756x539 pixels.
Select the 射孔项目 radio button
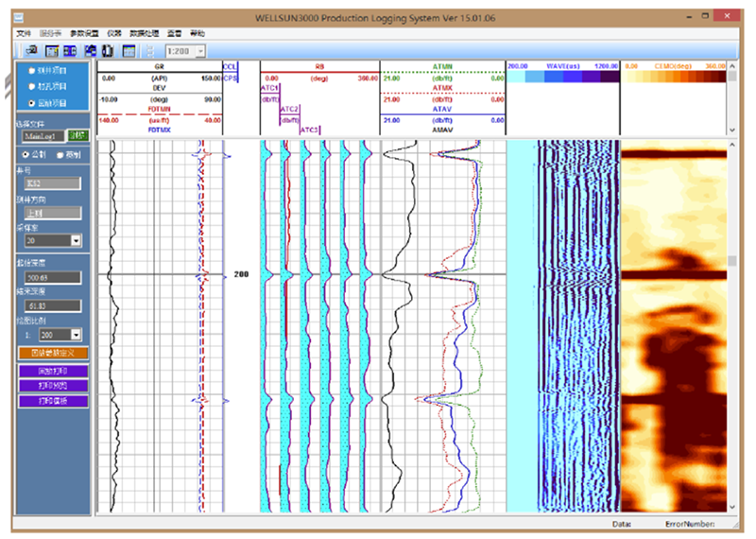(x=32, y=87)
